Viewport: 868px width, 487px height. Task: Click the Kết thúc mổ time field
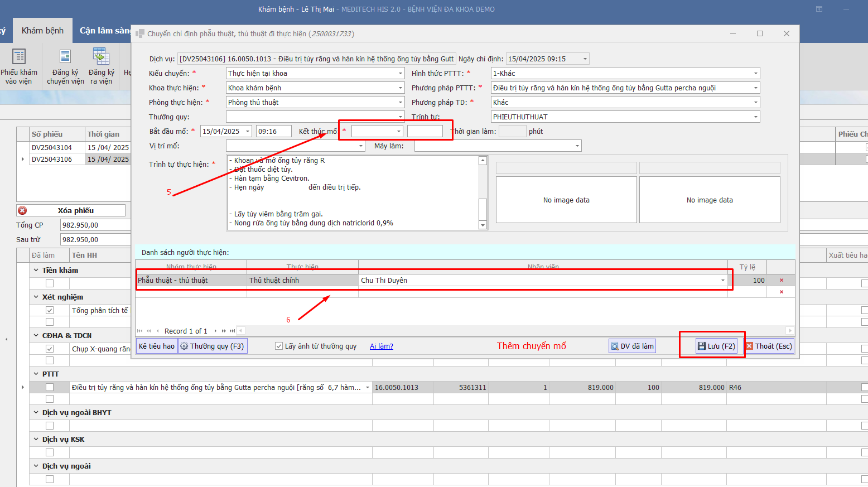tap(425, 131)
